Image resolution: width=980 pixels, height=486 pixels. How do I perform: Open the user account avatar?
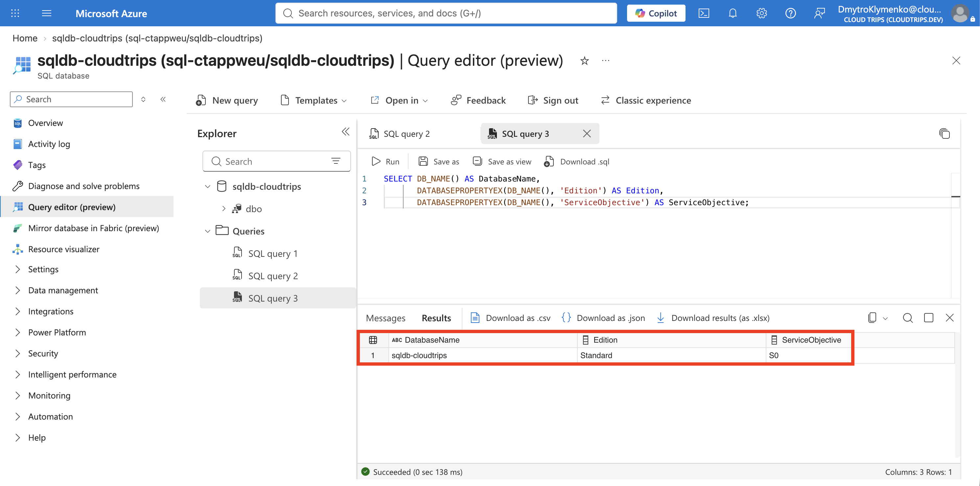(x=960, y=13)
